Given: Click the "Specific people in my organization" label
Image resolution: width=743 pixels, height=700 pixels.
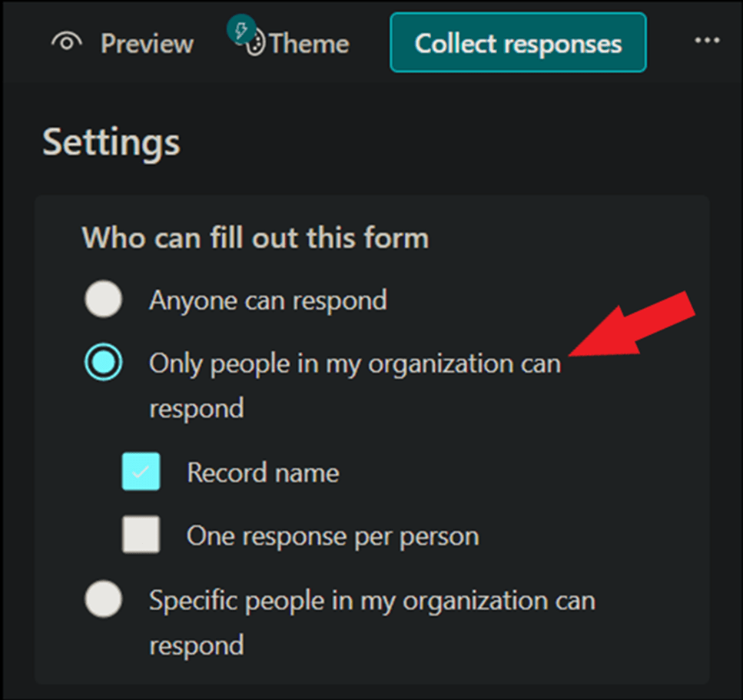Looking at the screenshot, I should point(372,600).
